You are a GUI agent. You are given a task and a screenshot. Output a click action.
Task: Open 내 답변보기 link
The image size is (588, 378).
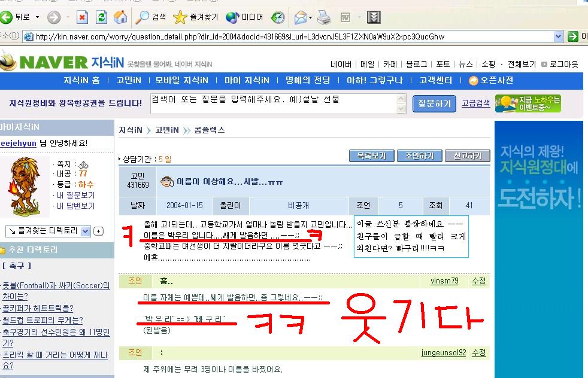(75, 206)
